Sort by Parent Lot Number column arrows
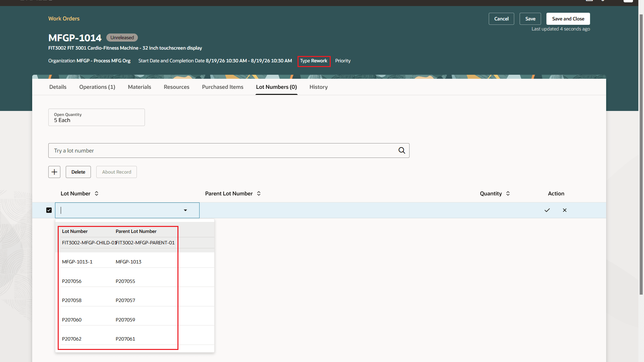The image size is (644, 362). tap(259, 193)
